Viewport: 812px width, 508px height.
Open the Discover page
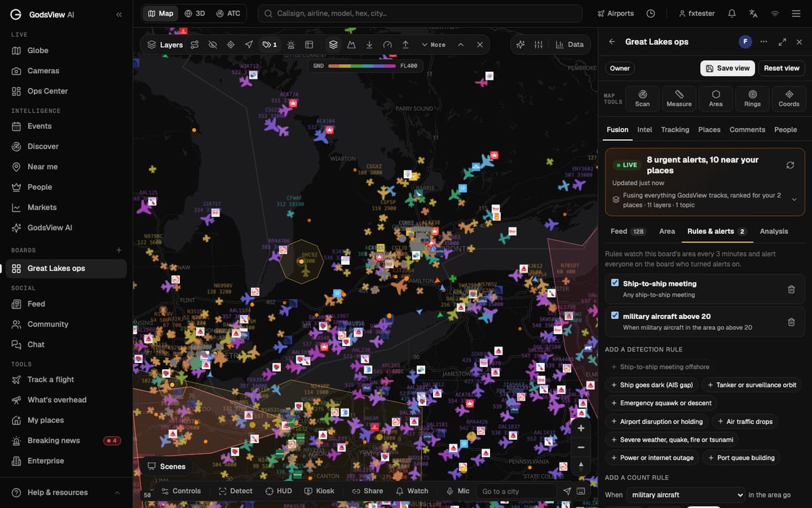click(66, 146)
